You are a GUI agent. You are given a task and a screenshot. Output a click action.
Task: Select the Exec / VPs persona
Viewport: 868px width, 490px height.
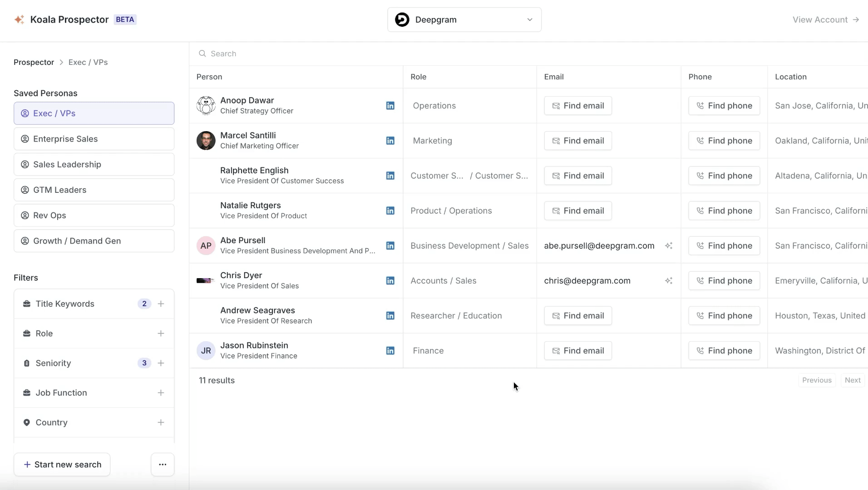coord(94,113)
